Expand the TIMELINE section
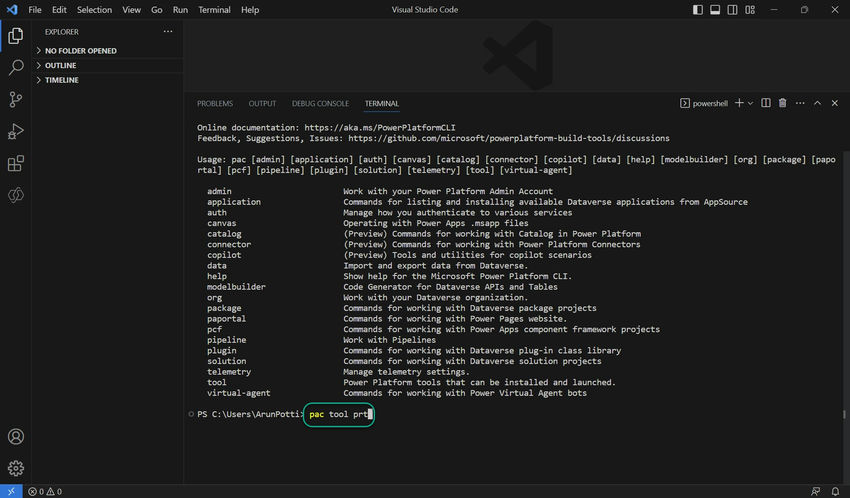Image resolution: width=850 pixels, height=498 pixels. [x=107, y=80]
